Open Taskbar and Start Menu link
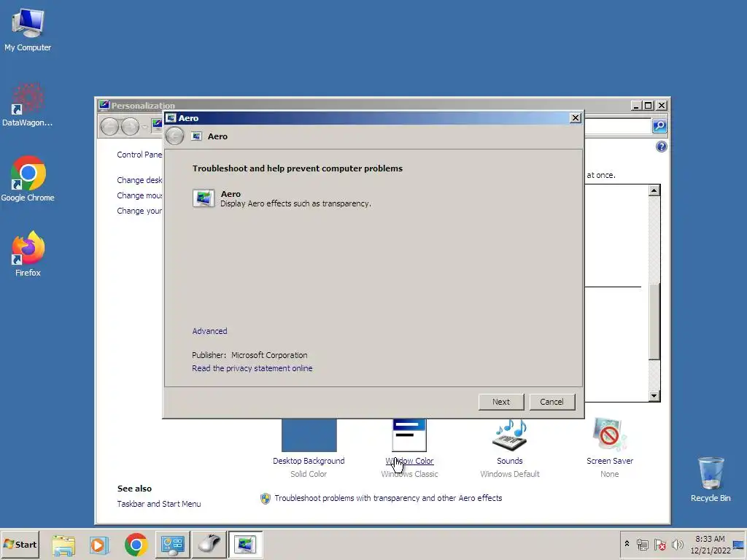 pos(159,504)
